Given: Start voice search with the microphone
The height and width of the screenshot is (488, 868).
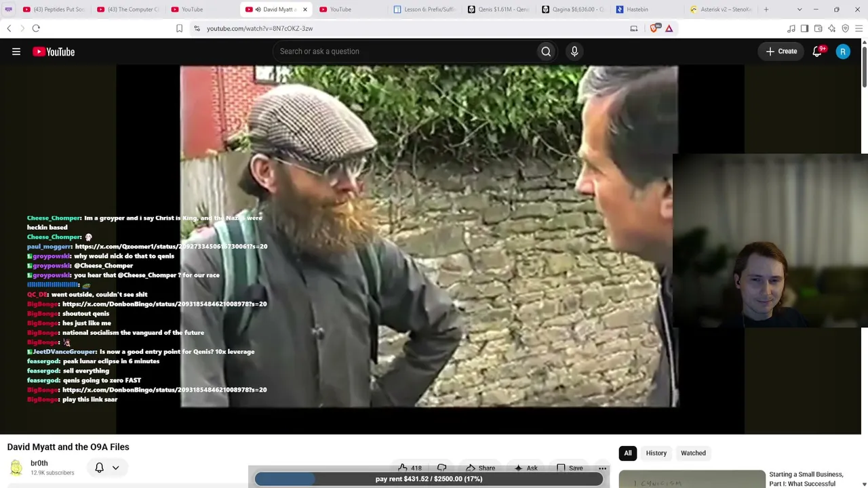Looking at the screenshot, I should 574,52.
